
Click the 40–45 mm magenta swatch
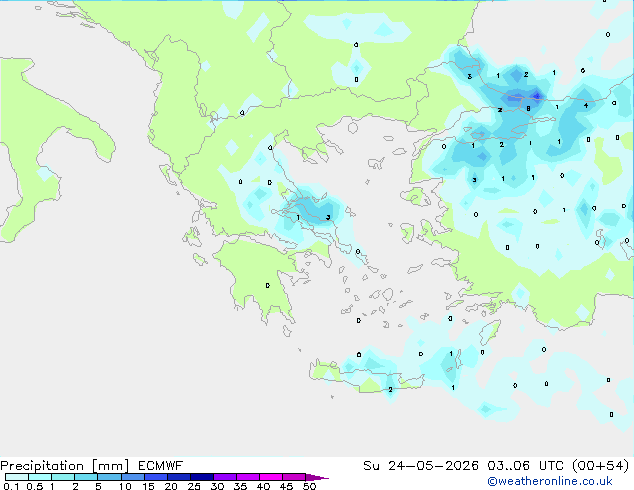pyautogui.click(x=271, y=477)
